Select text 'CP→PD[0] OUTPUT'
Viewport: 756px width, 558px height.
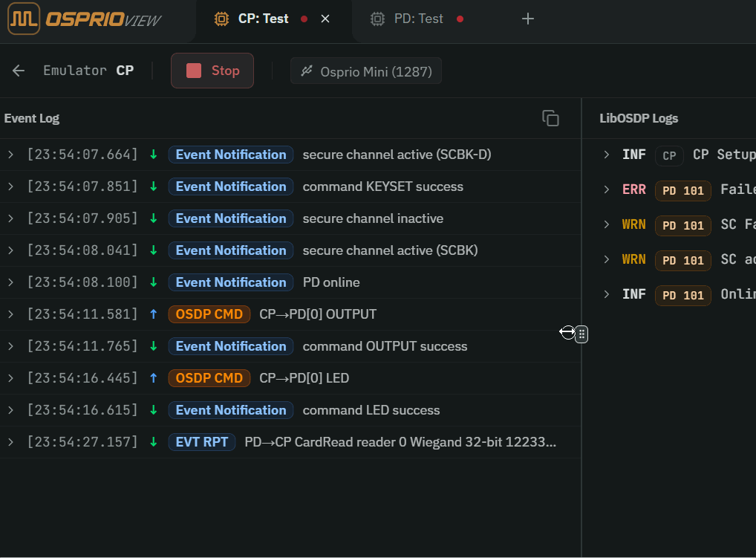click(318, 314)
